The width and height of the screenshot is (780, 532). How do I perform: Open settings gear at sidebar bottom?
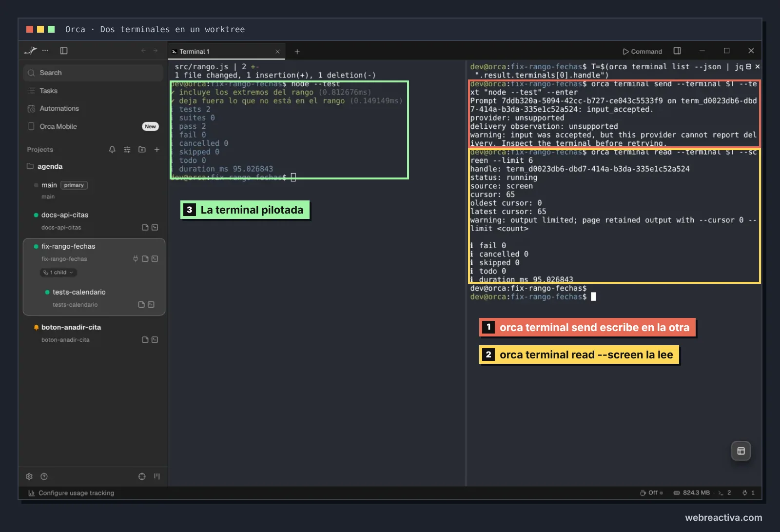(x=29, y=476)
